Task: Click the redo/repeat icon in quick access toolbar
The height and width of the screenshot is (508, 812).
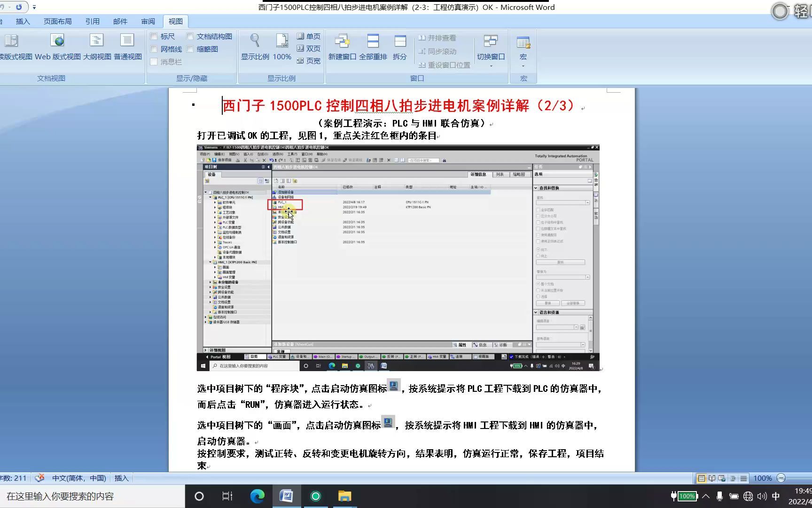Action: coord(19,7)
